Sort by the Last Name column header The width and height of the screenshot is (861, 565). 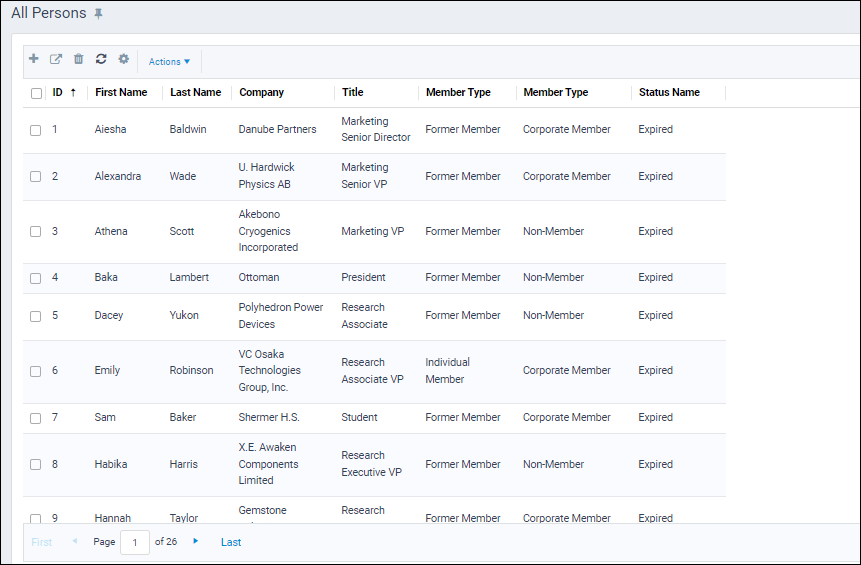pos(195,92)
